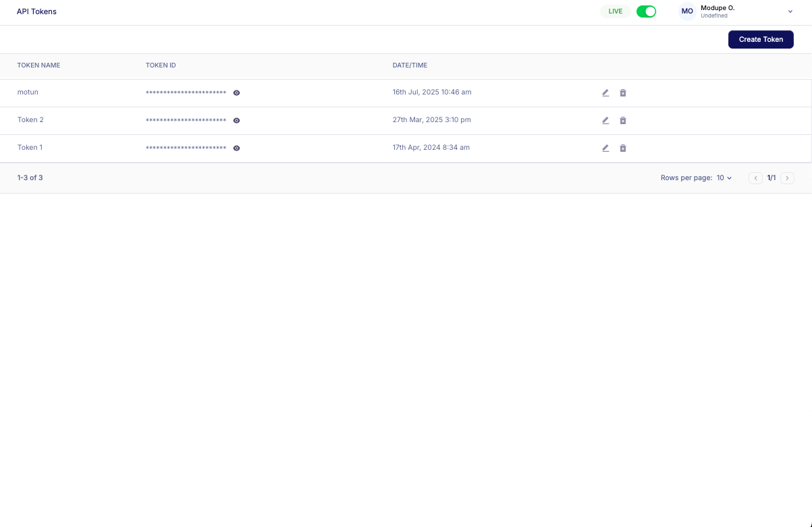
Task: Delete the motun token
Action: tap(623, 93)
